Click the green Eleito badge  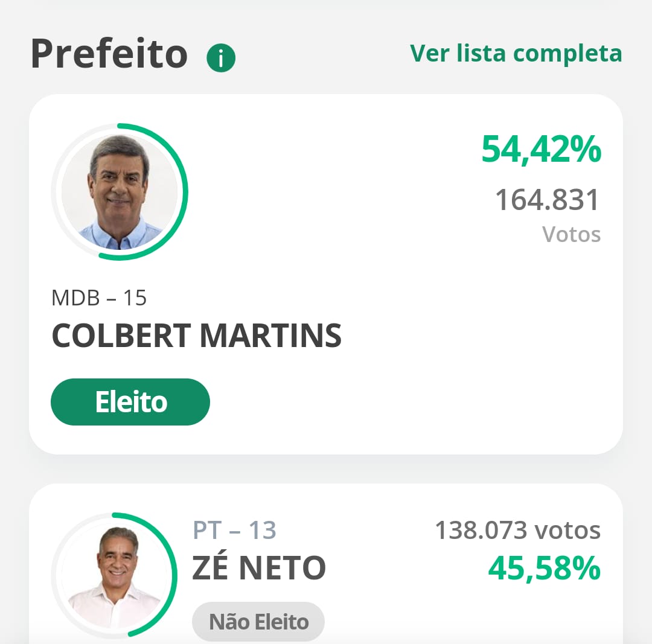point(130,401)
